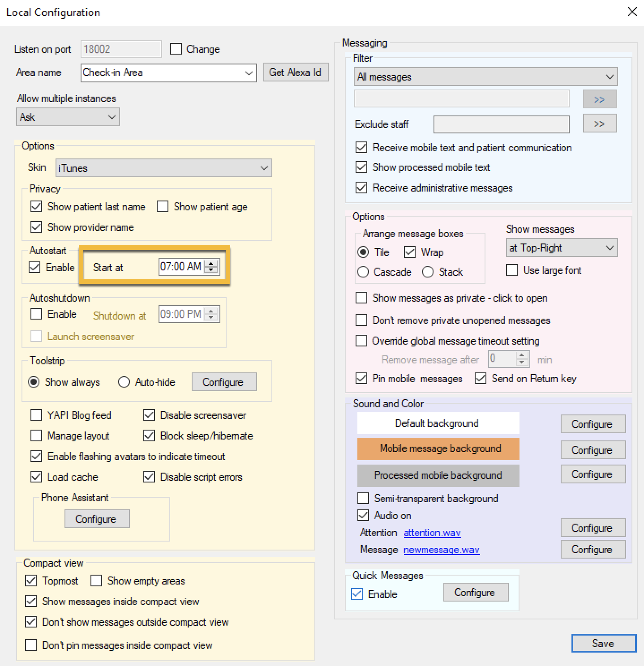Click the >> button beside Exclude staff

point(600,123)
